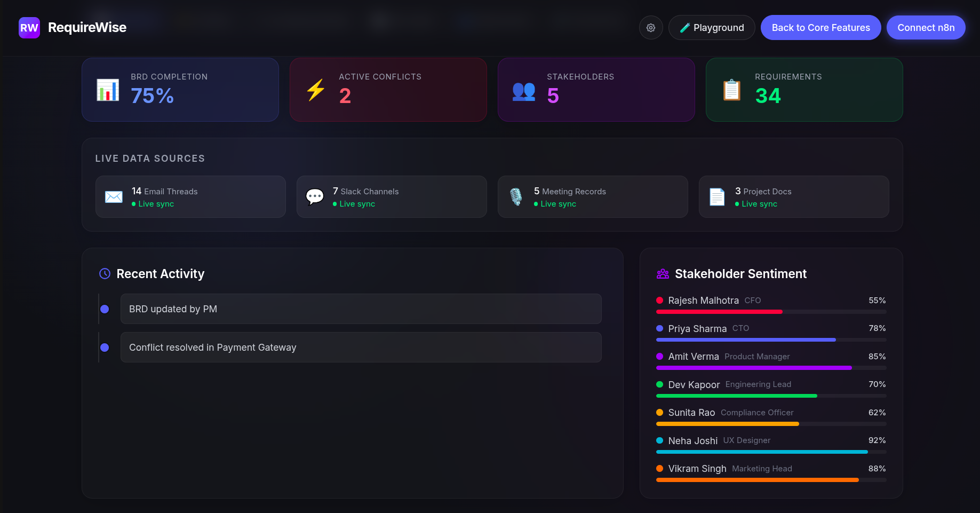Open settings via the gear icon
Screen dimensions: 980x513
(651, 28)
